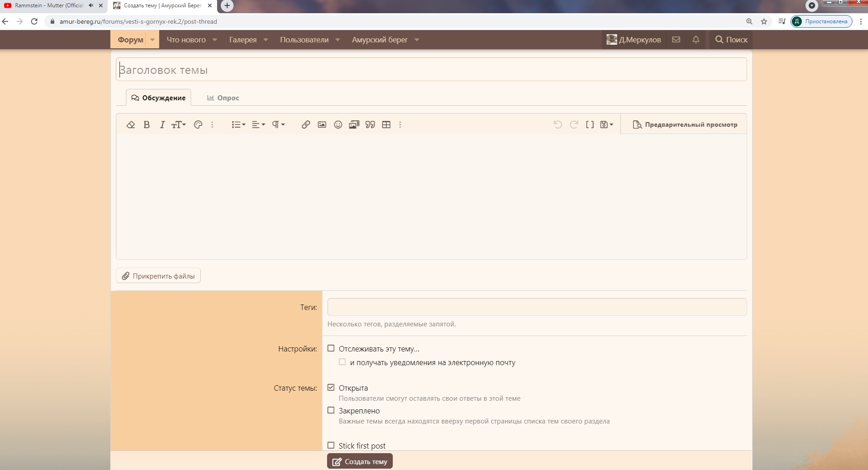
Task: Expand the font size dropdown
Action: click(178, 124)
